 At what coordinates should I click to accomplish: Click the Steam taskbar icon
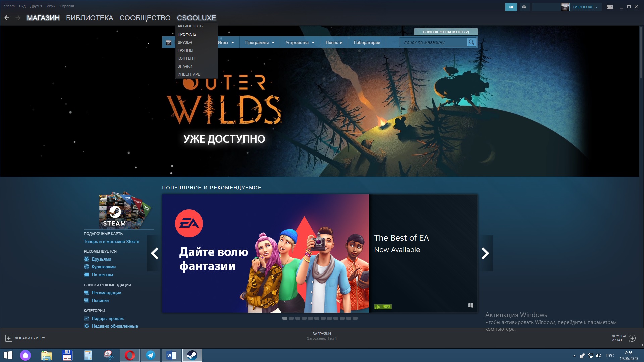(x=192, y=355)
